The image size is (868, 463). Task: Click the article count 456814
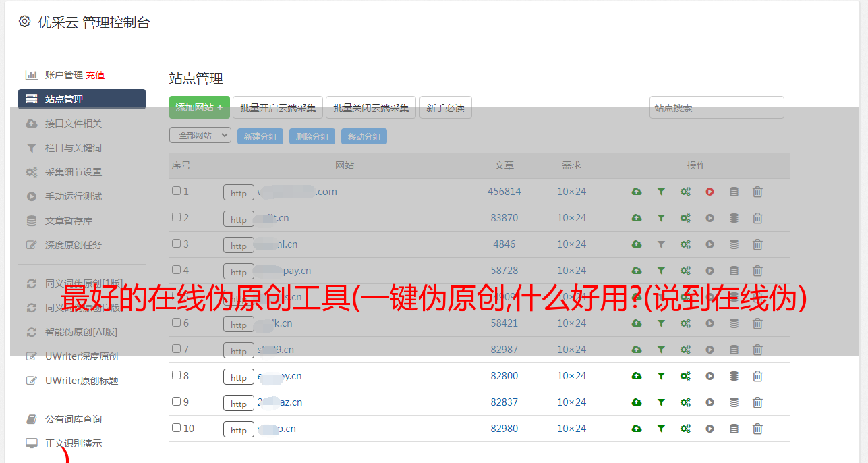(x=504, y=192)
